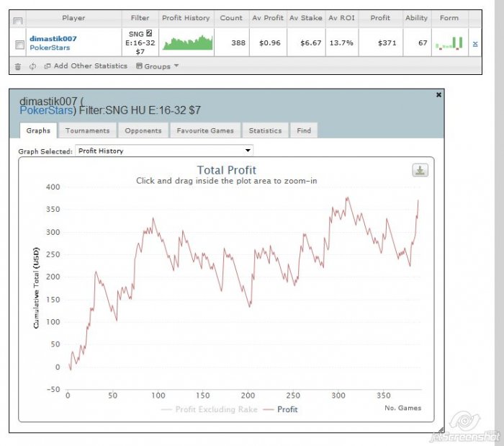Switch to the Statistics tab

[265, 130]
